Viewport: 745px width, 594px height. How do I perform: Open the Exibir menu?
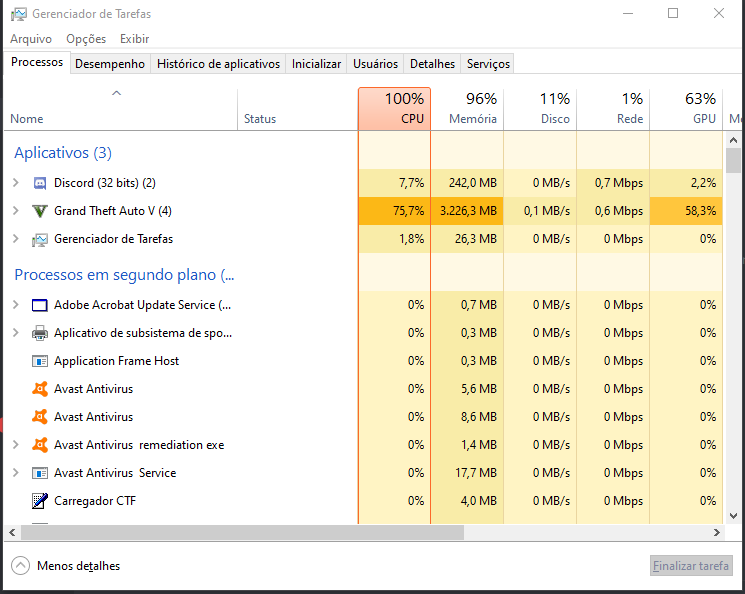(x=134, y=39)
